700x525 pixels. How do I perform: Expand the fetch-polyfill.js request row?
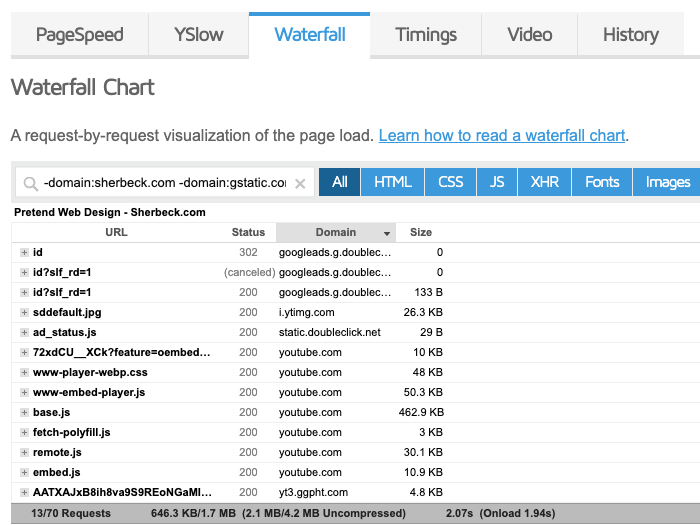point(24,433)
